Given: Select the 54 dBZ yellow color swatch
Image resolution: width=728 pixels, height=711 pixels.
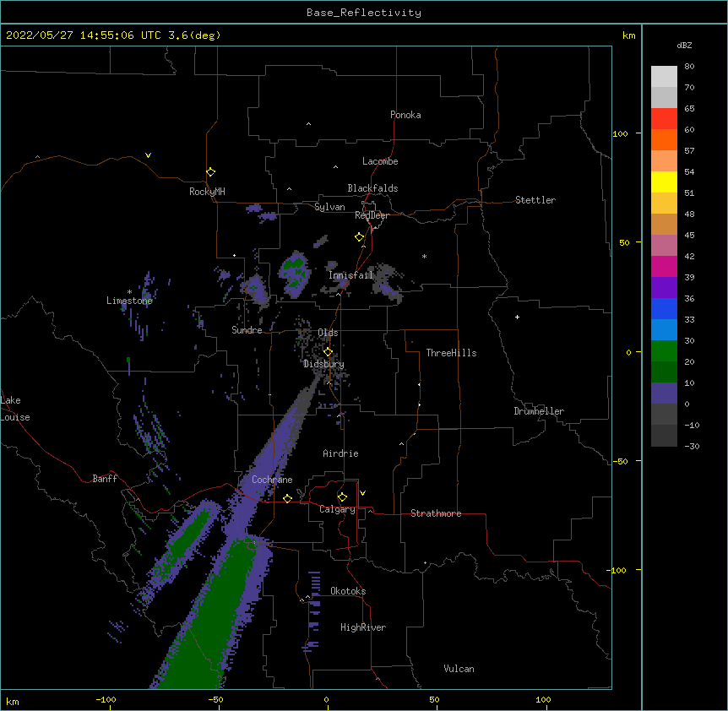Looking at the screenshot, I should [664, 182].
